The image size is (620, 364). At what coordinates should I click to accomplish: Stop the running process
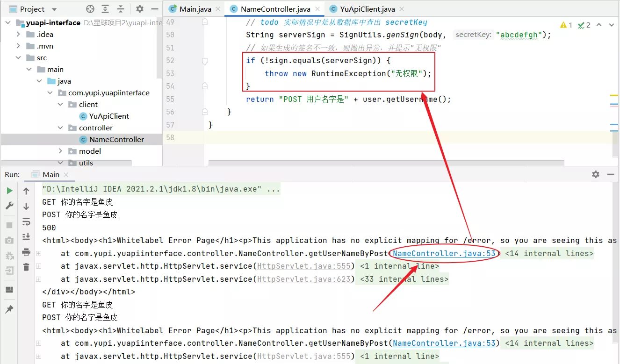[x=9, y=225]
